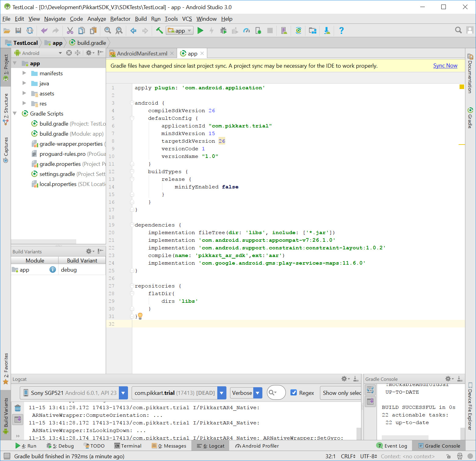This screenshot has width=476, height=461.
Task: Click the Save All toolbar icon
Action: click(18, 30)
